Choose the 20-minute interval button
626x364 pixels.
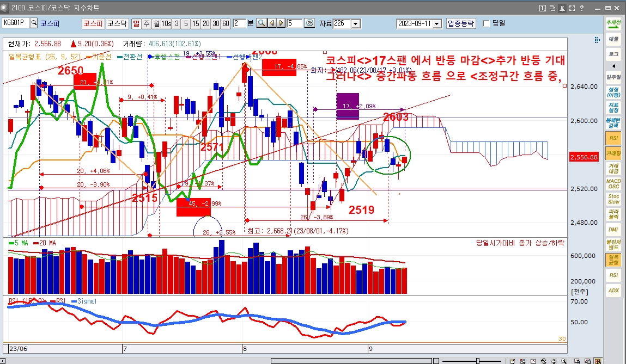(206, 23)
